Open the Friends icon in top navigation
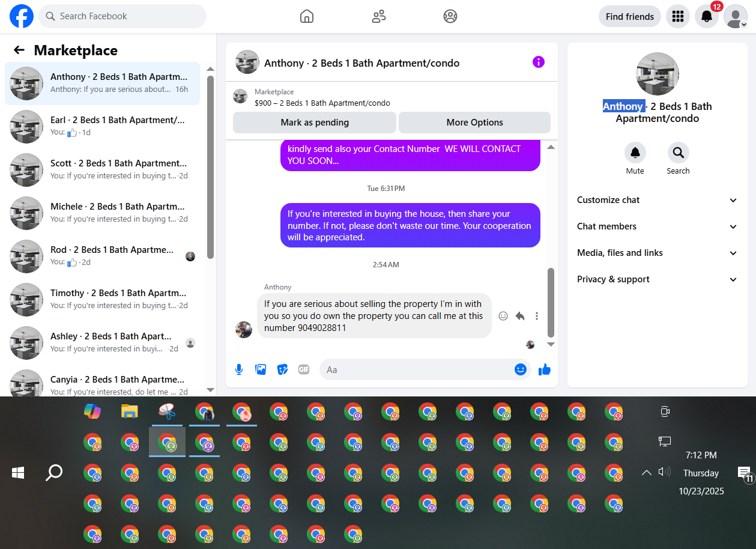This screenshot has width=756, height=549. [379, 16]
